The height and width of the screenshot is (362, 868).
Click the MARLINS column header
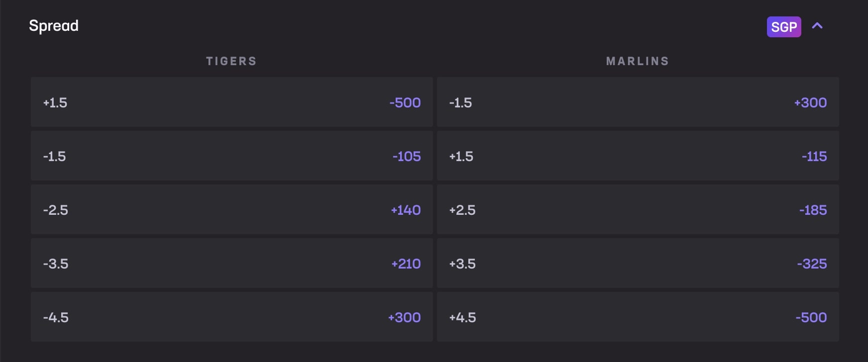(x=637, y=61)
